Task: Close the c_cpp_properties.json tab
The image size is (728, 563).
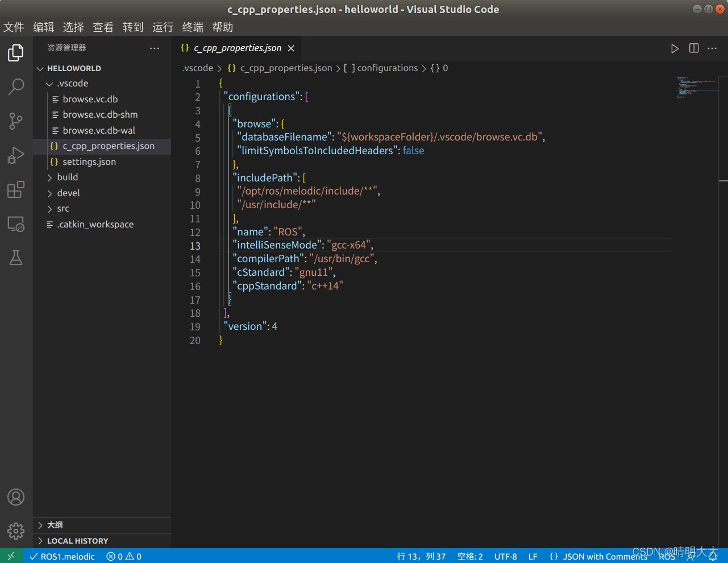Action: pos(291,48)
